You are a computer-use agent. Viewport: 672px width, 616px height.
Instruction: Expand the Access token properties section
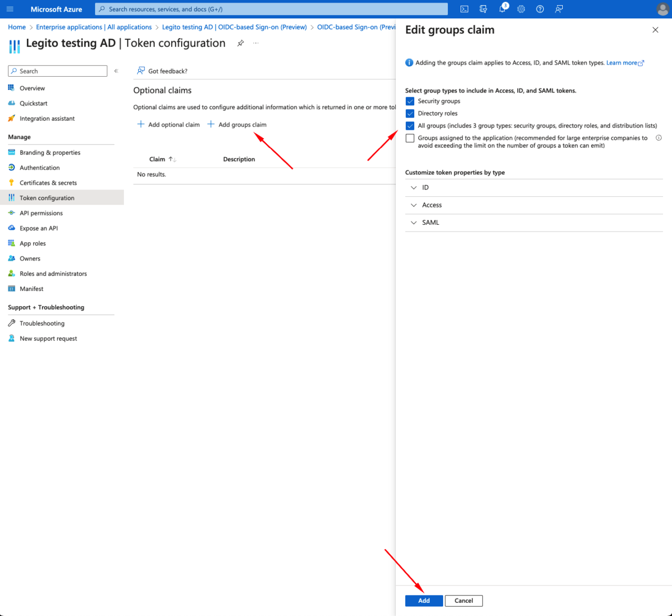pos(414,205)
